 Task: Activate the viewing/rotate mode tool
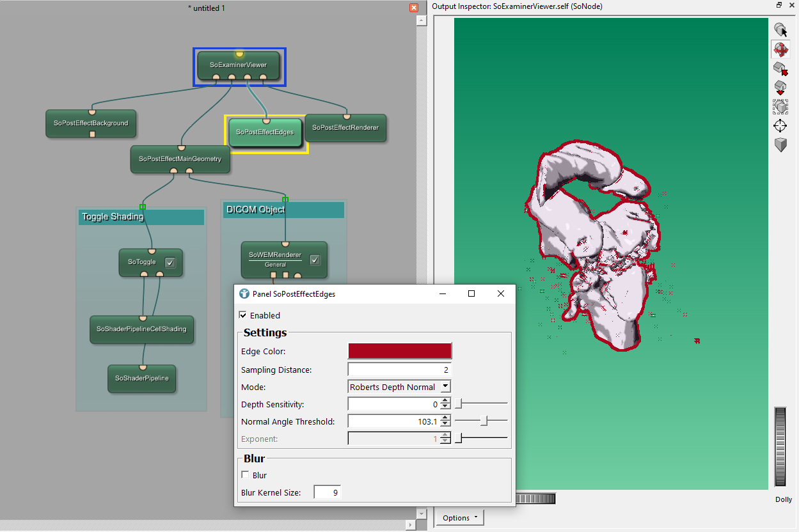coord(780,49)
